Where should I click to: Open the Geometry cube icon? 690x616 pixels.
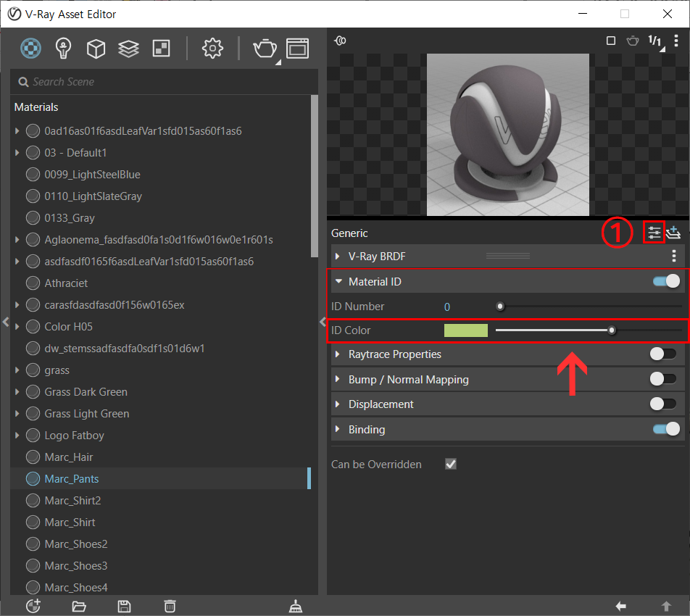pos(96,49)
